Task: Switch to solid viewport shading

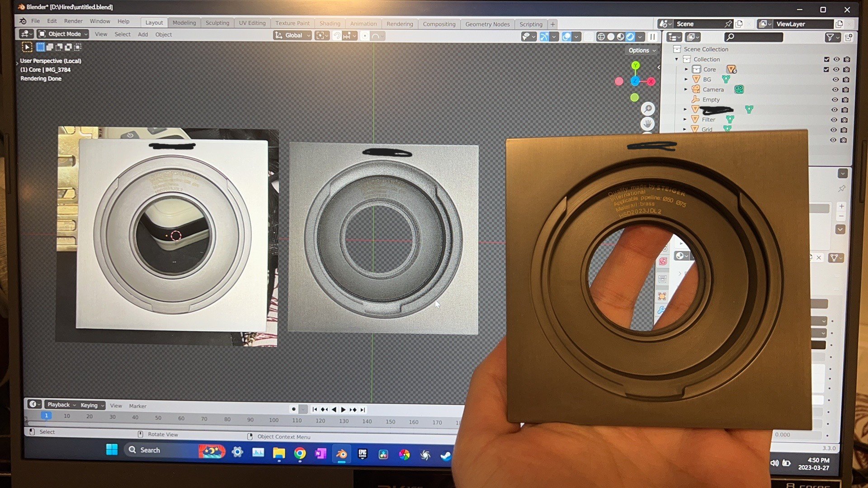Action: click(611, 37)
